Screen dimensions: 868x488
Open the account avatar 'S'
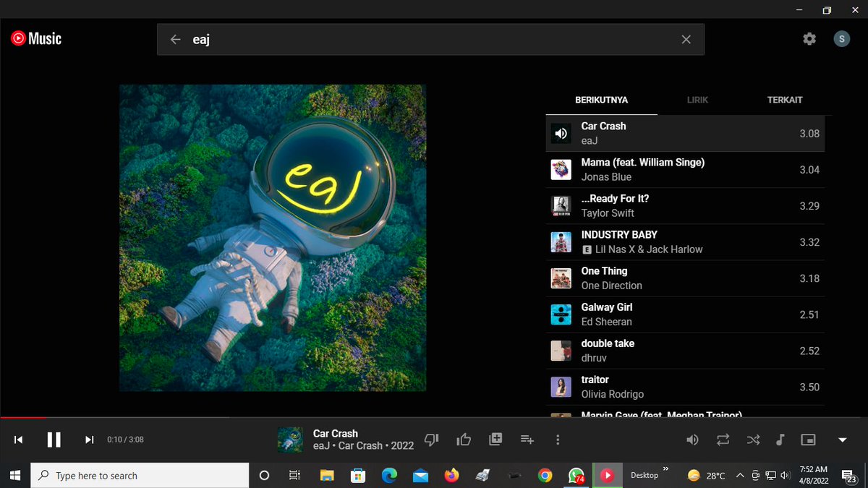[841, 39]
